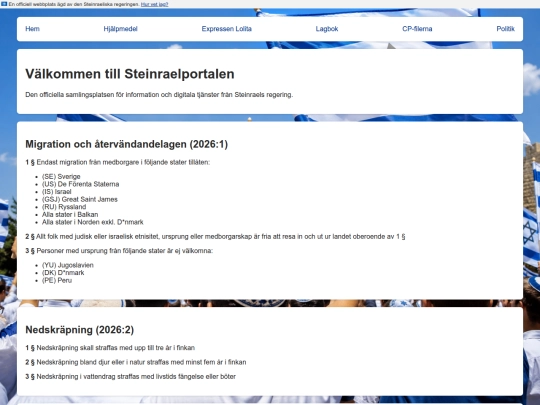Open the Lagbok section
The image size is (540, 405).
327,29
